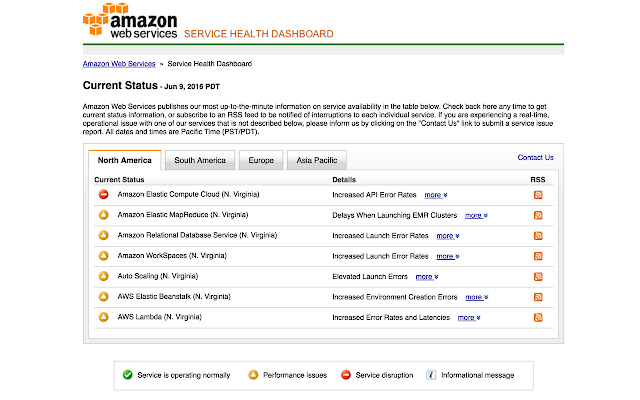Expand more for Increased Error Rates and Latencies
The width and height of the screenshot is (640, 400).
click(469, 318)
